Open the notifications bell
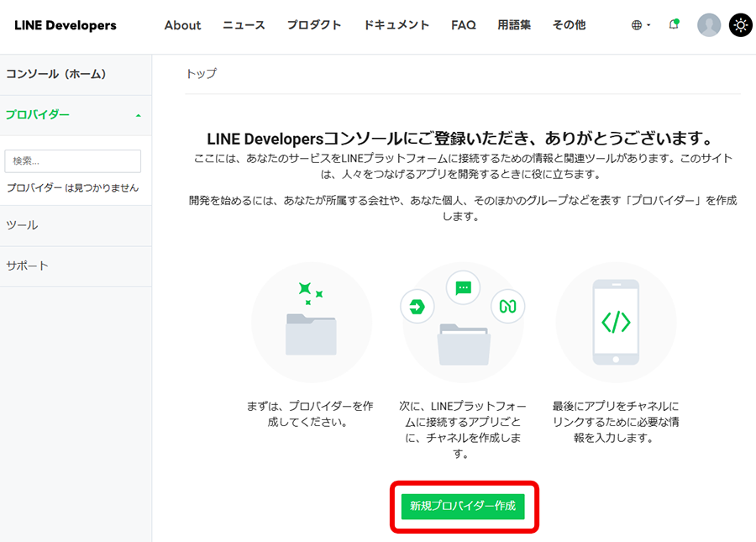Image resolution: width=756 pixels, height=542 pixels. pyautogui.click(x=674, y=24)
